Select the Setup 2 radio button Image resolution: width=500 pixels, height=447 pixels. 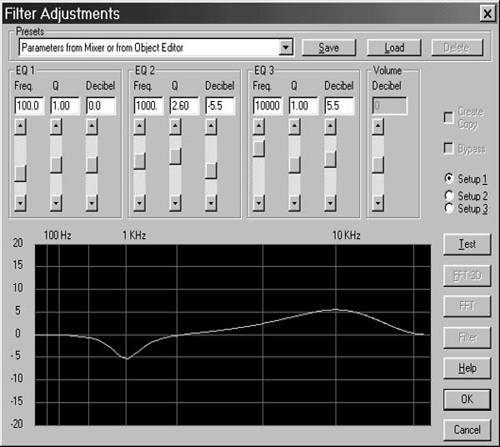[x=449, y=196]
